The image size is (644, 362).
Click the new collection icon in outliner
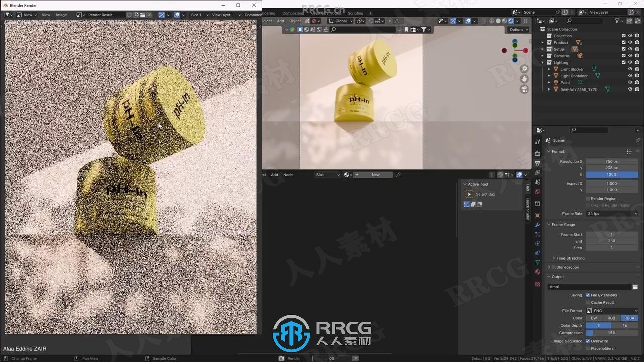click(x=630, y=21)
